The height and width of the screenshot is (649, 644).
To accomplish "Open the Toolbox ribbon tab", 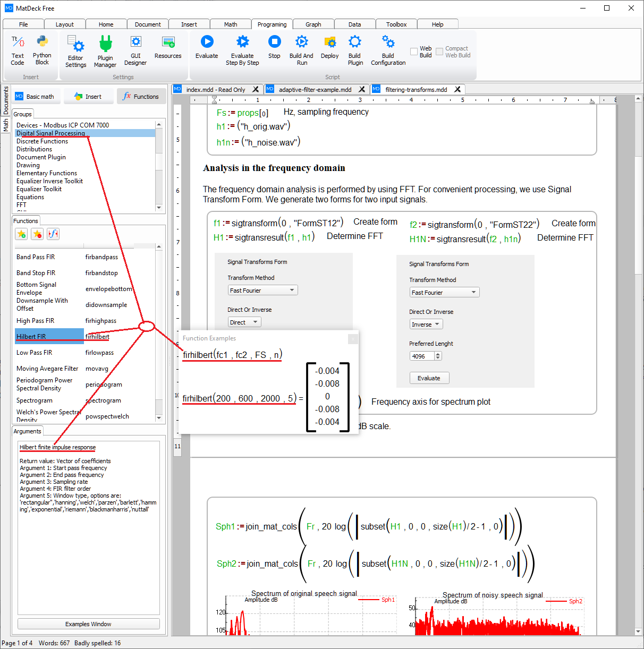I will point(396,24).
